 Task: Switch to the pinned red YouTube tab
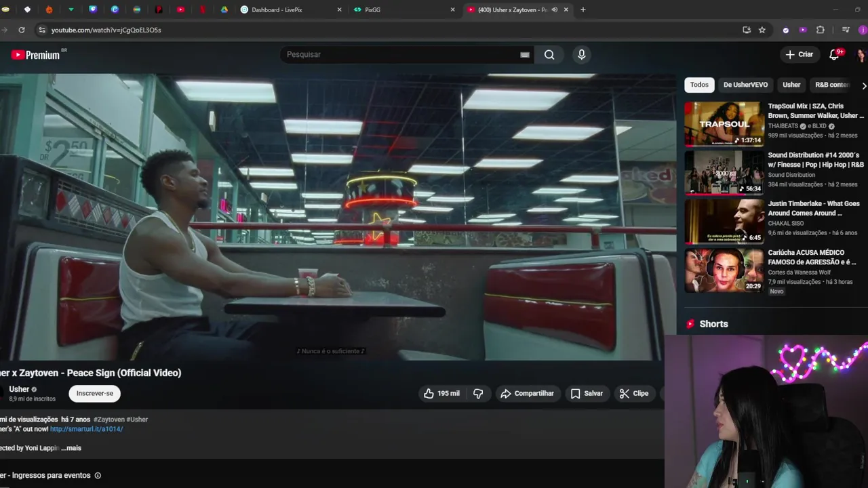(x=180, y=9)
